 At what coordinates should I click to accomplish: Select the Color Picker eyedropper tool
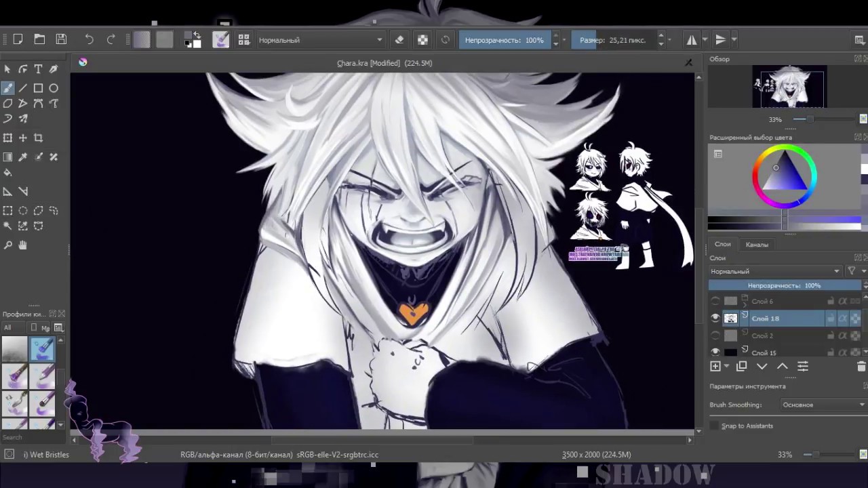tap(22, 157)
